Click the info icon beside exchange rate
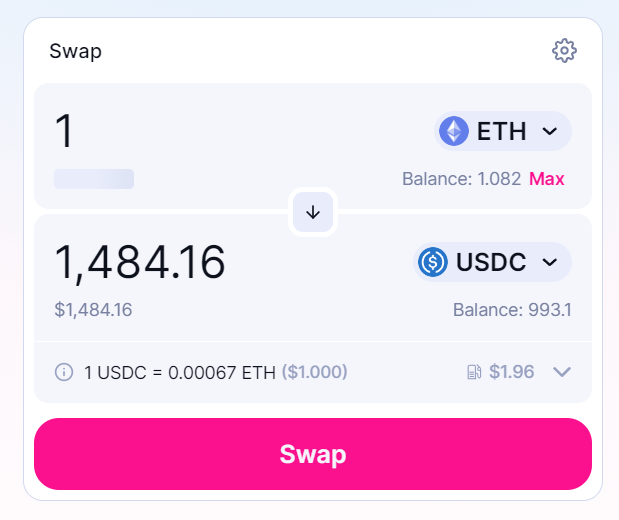 64,372
